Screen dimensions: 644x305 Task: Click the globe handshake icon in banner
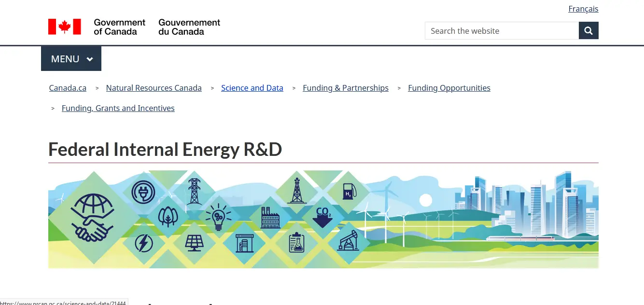[x=92, y=217]
